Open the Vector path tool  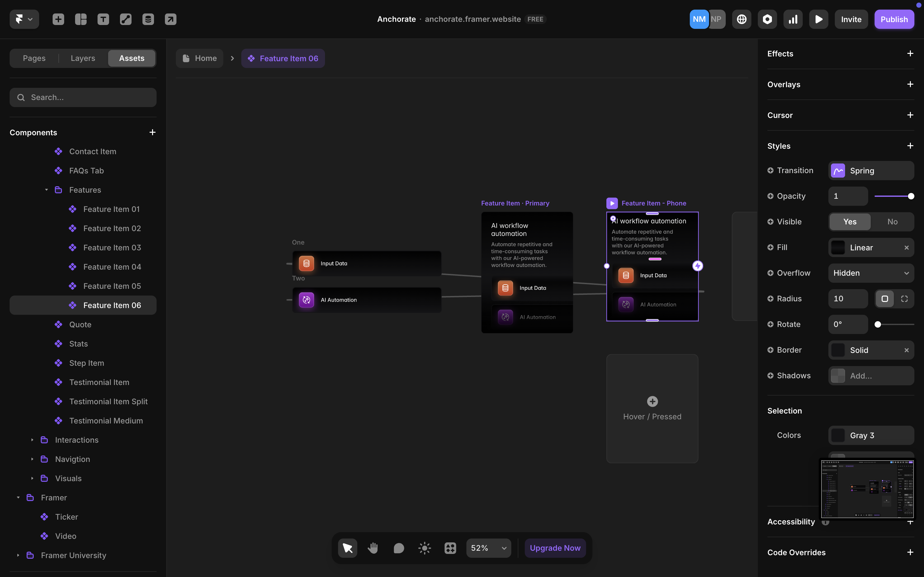(x=125, y=19)
